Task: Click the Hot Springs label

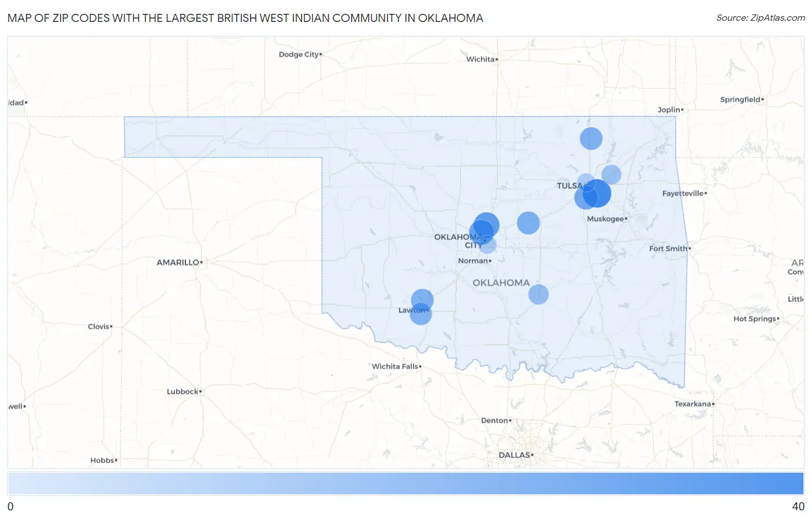Action: click(756, 319)
